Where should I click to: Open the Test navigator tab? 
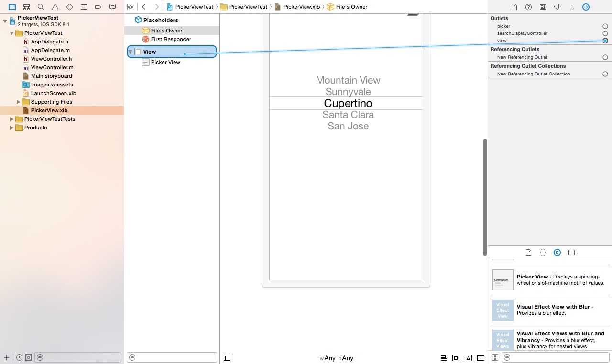69,7
